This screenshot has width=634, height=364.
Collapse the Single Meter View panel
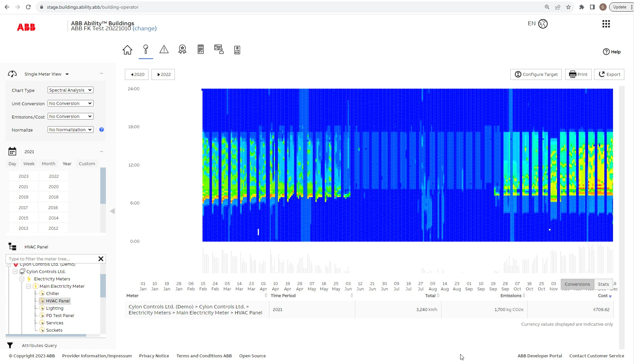(102, 73)
